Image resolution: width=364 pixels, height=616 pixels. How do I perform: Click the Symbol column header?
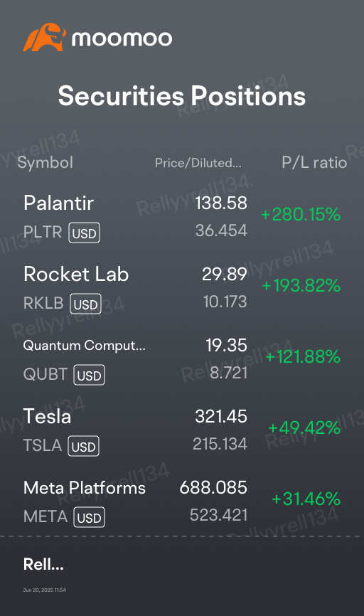point(45,162)
